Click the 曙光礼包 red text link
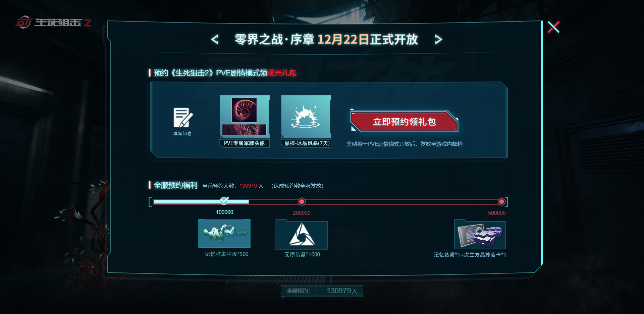 click(282, 73)
